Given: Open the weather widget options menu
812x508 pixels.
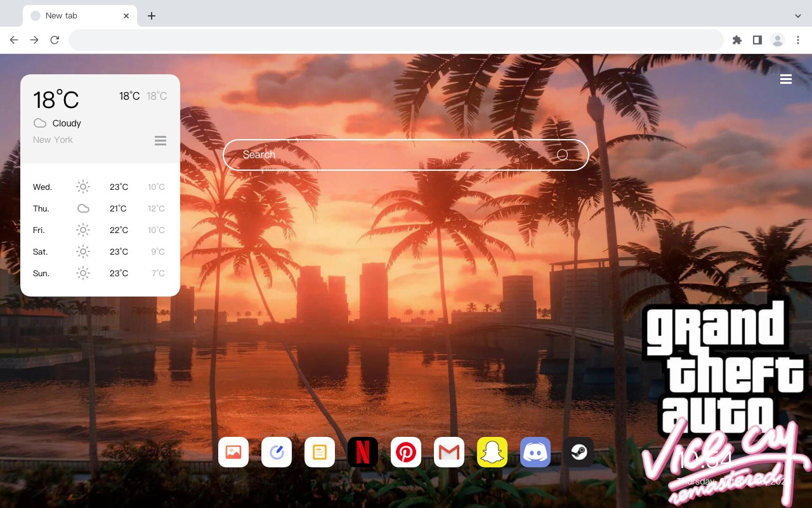Looking at the screenshot, I should (160, 140).
